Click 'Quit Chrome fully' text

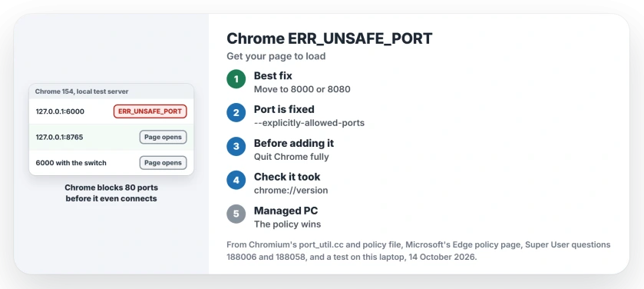tap(292, 157)
